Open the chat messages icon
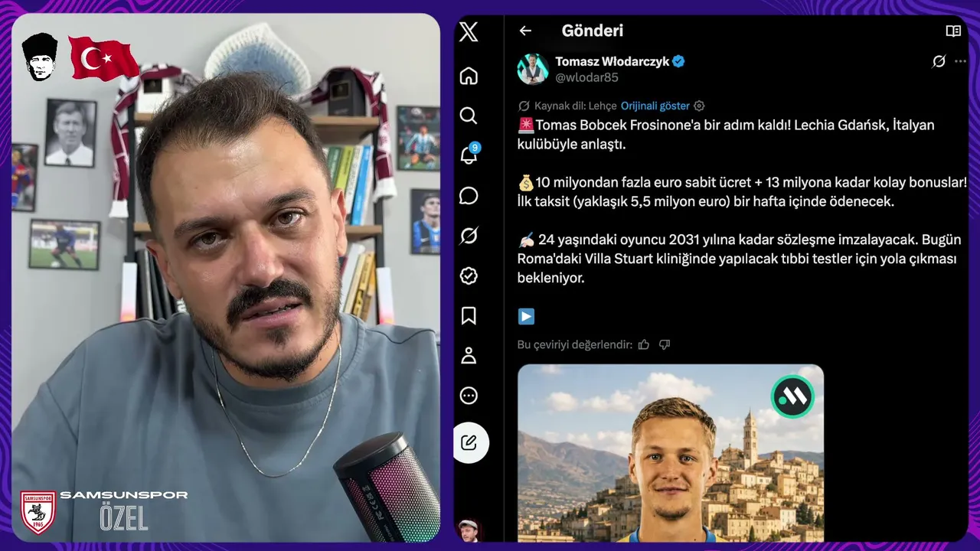 [469, 196]
